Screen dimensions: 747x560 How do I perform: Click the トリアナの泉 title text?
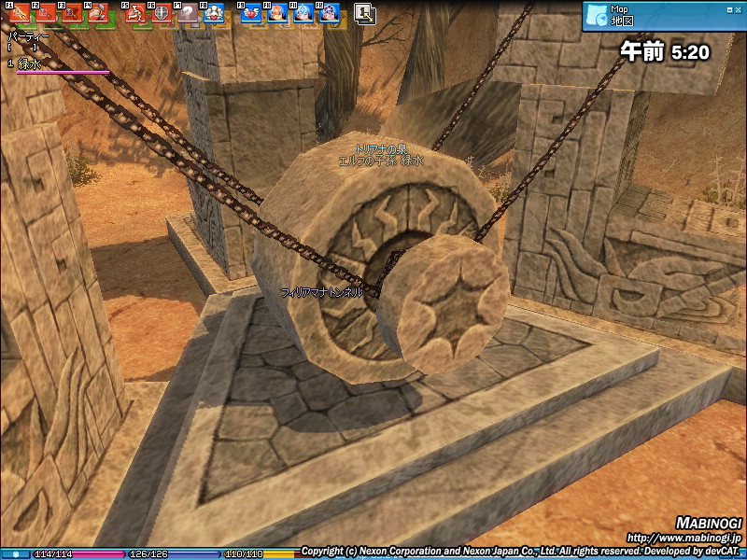pos(381,149)
